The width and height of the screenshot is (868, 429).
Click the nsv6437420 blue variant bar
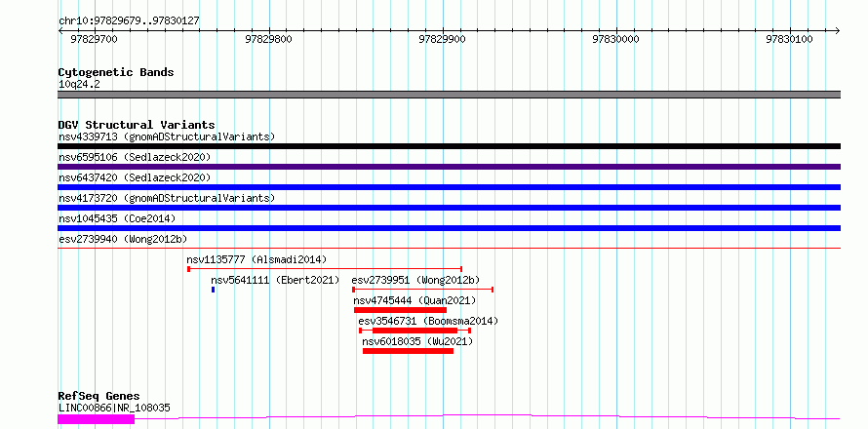pos(449,187)
